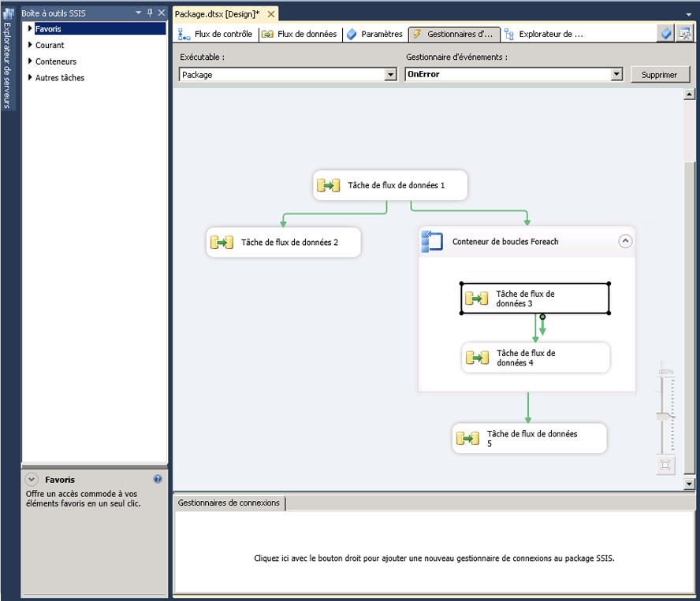Click the Supprimer button
Viewport: 700px width, 601px height.
(660, 75)
